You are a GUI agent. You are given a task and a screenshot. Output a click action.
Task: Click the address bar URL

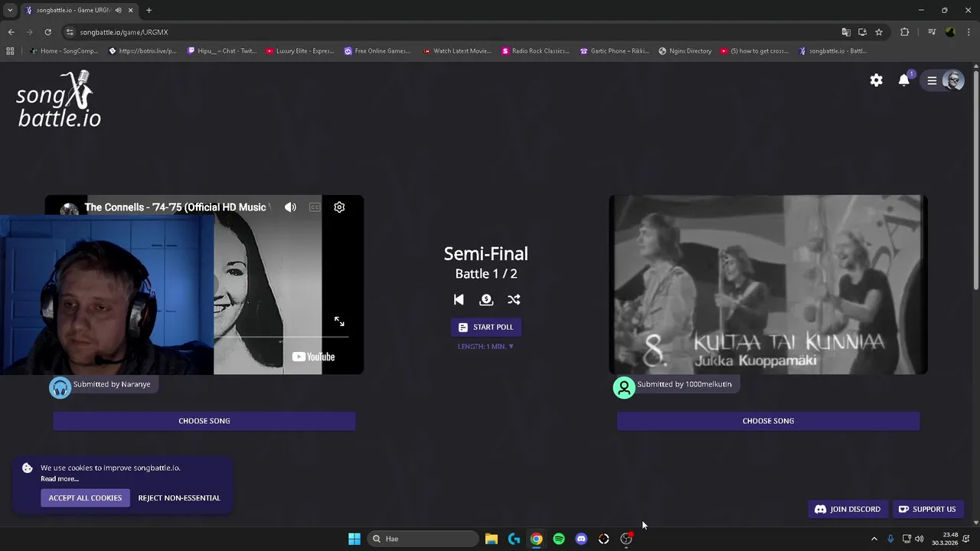pos(124,32)
